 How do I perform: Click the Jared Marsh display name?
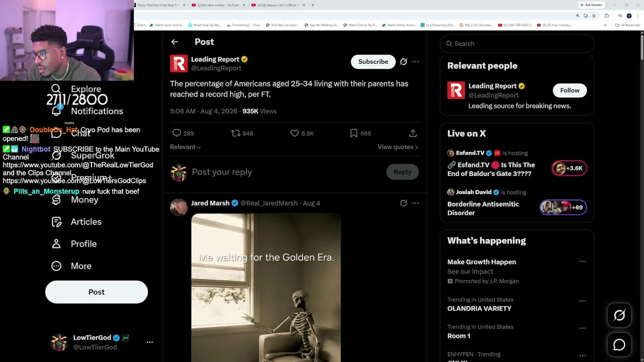pos(210,203)
